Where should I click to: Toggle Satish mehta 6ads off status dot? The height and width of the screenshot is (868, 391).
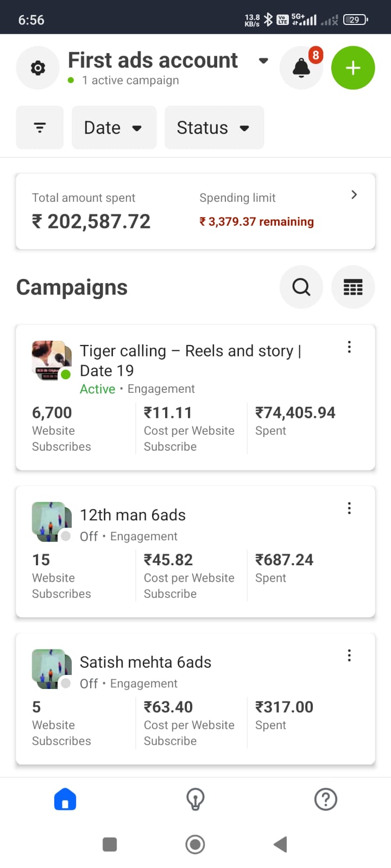pyautogui.click(x=66, y=683)
